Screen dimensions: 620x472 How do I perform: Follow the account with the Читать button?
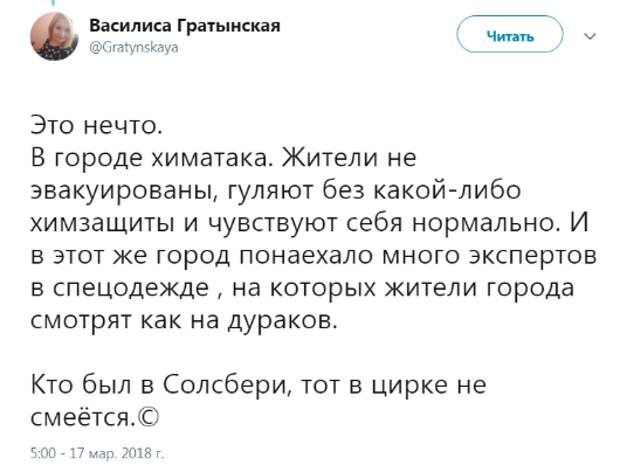510,34
